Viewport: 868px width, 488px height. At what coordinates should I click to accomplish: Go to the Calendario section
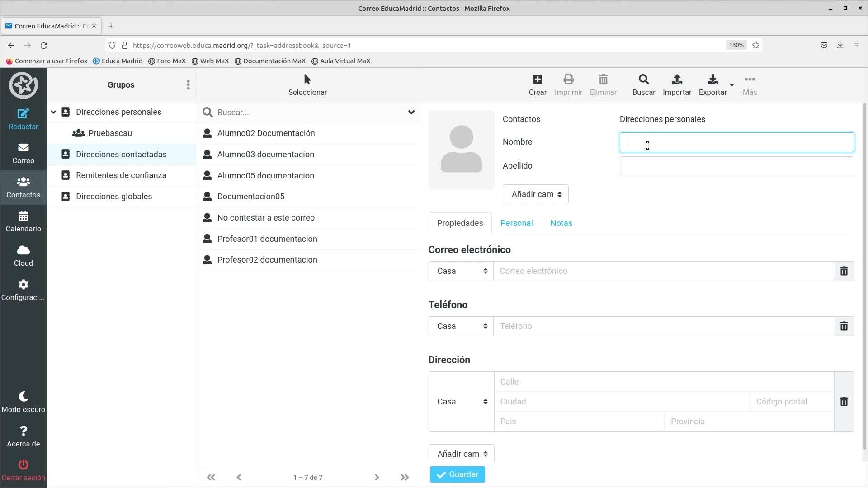coord(23,221)
